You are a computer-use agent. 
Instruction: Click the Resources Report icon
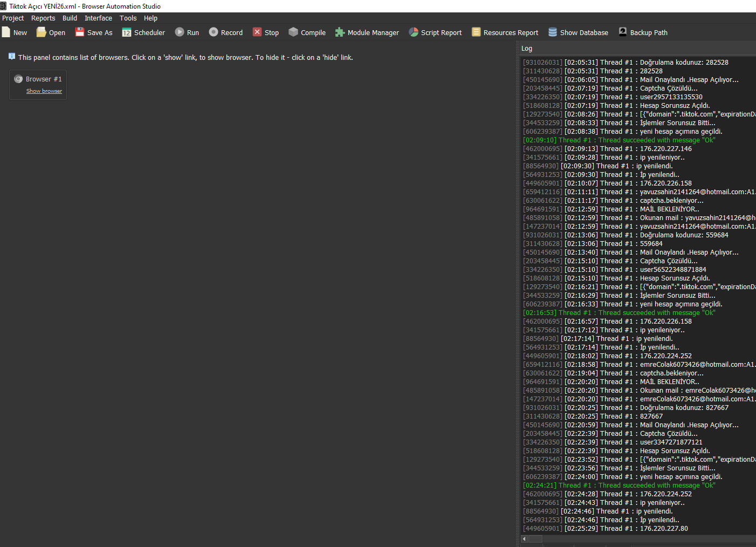476,32
